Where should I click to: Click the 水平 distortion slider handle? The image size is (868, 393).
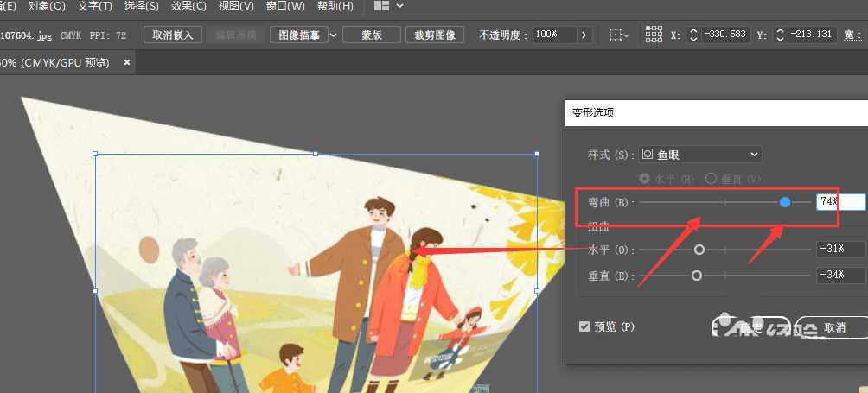[699, 250]
